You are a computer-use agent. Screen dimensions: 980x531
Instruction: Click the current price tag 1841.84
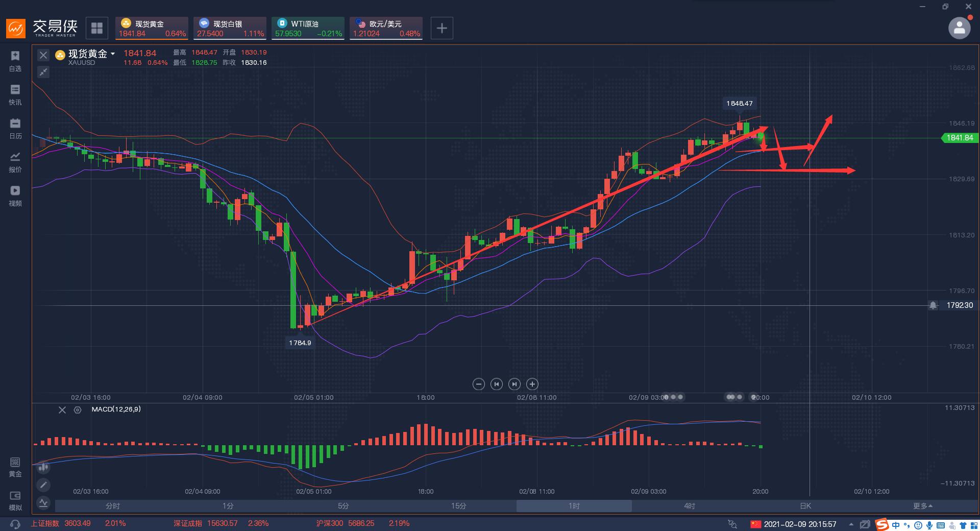coord(960,138)
